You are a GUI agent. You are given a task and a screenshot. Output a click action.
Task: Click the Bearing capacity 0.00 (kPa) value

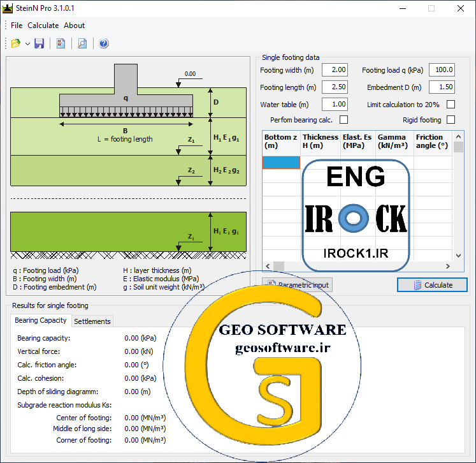(x=140, y=338)
